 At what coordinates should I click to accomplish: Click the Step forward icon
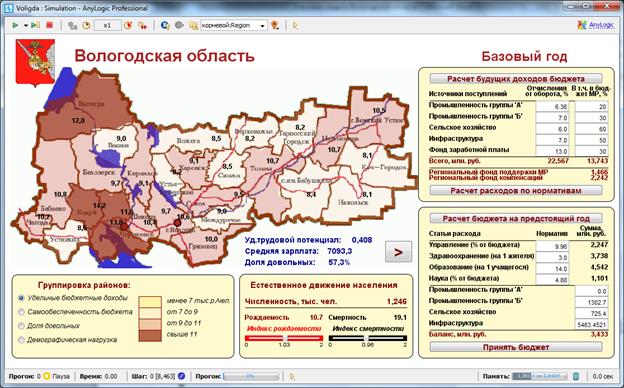pyautogui.click(x=35, y=25)
